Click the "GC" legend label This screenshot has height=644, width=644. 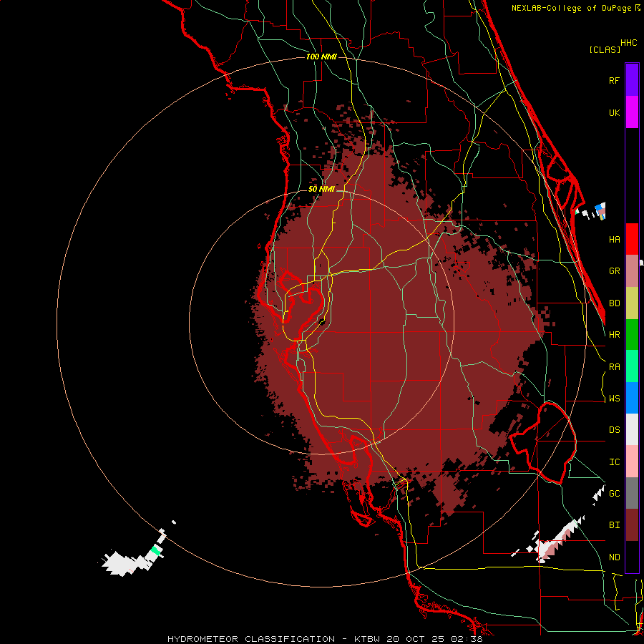614,494
